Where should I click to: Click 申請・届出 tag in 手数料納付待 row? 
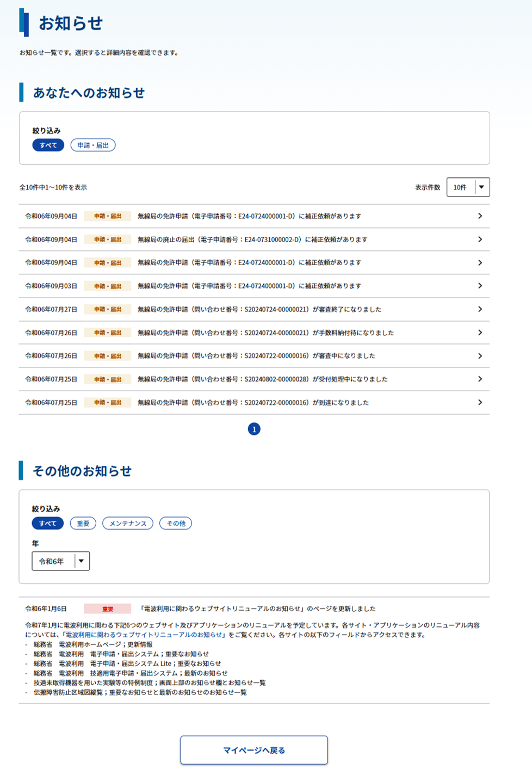pos(108,333)
